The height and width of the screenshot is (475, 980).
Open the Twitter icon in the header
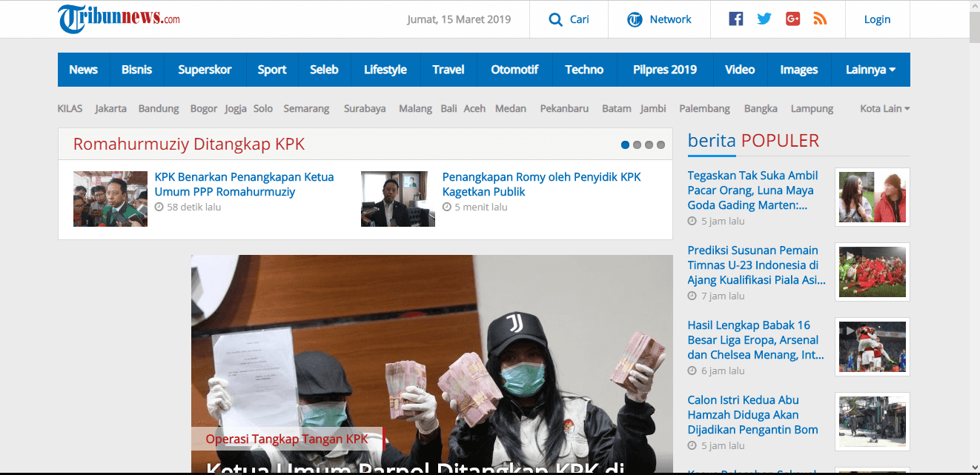coord(764,19)
